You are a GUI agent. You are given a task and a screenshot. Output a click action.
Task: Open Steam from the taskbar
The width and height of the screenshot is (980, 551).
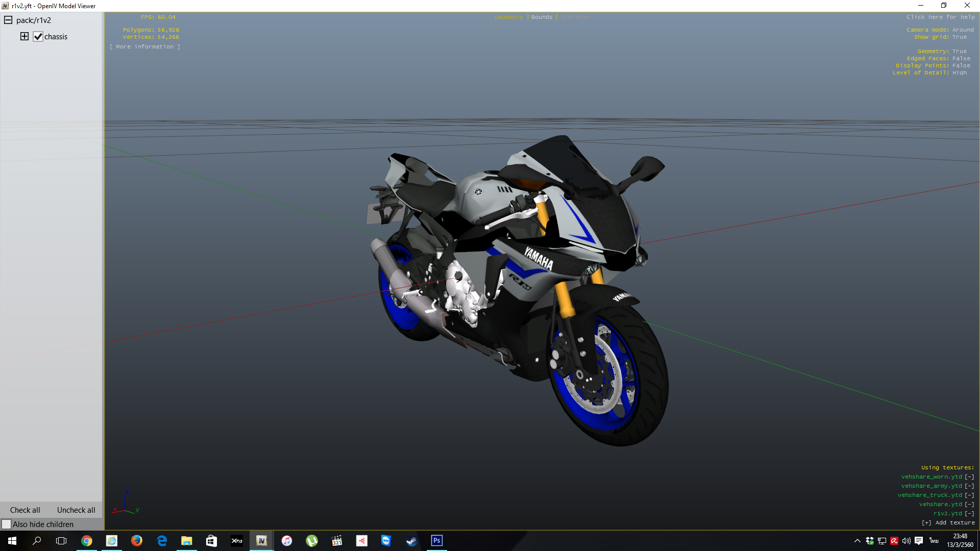pos(411,541)
